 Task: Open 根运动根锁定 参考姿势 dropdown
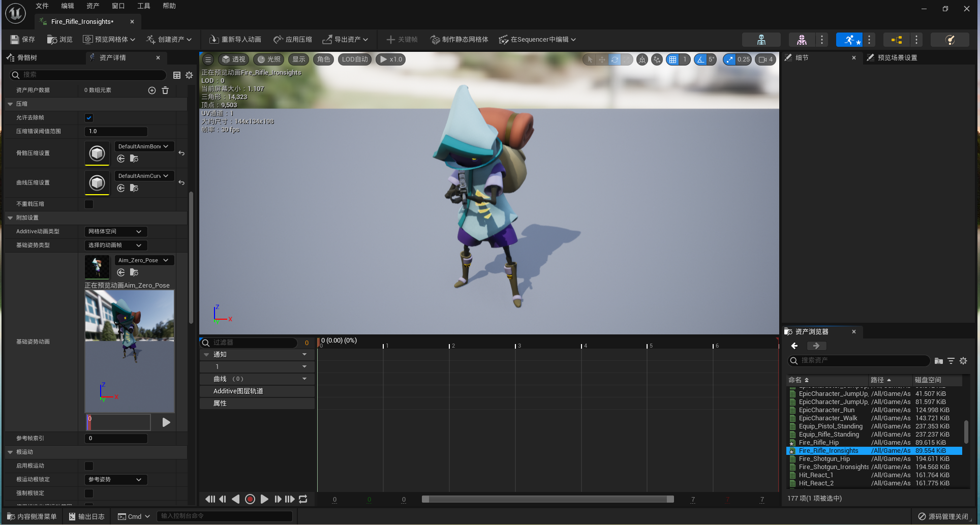[x=116, y=480]
